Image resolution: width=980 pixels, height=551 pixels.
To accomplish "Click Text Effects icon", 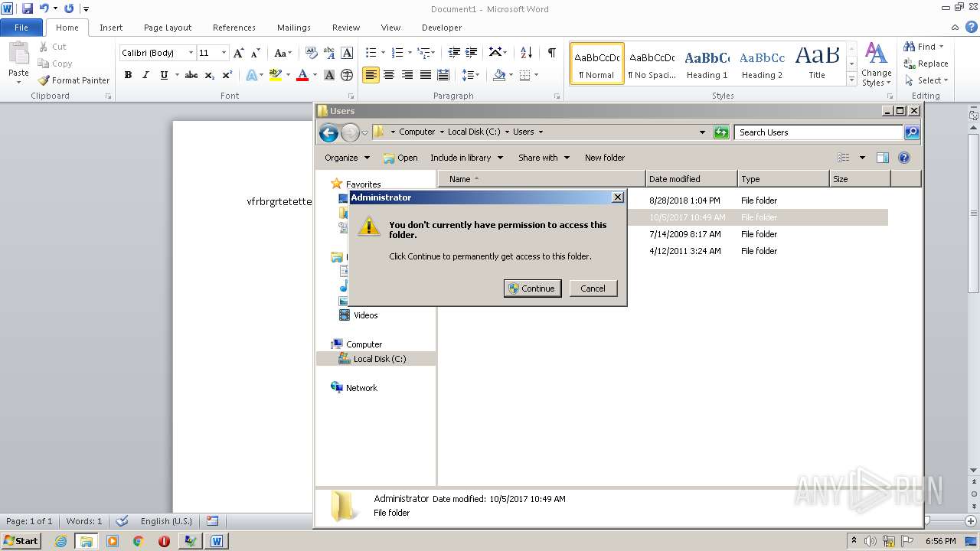I will pyautogui.click(x=251, y=75).
